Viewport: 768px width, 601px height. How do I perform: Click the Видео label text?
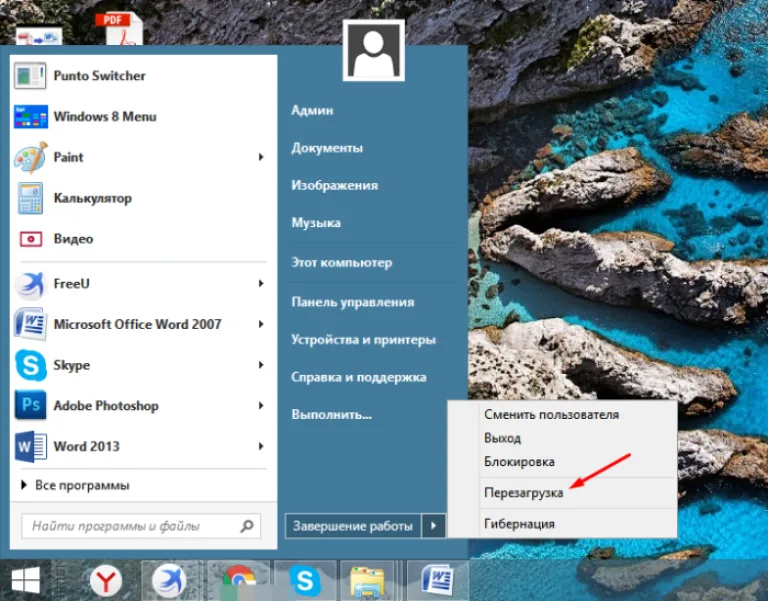[73, 239]
